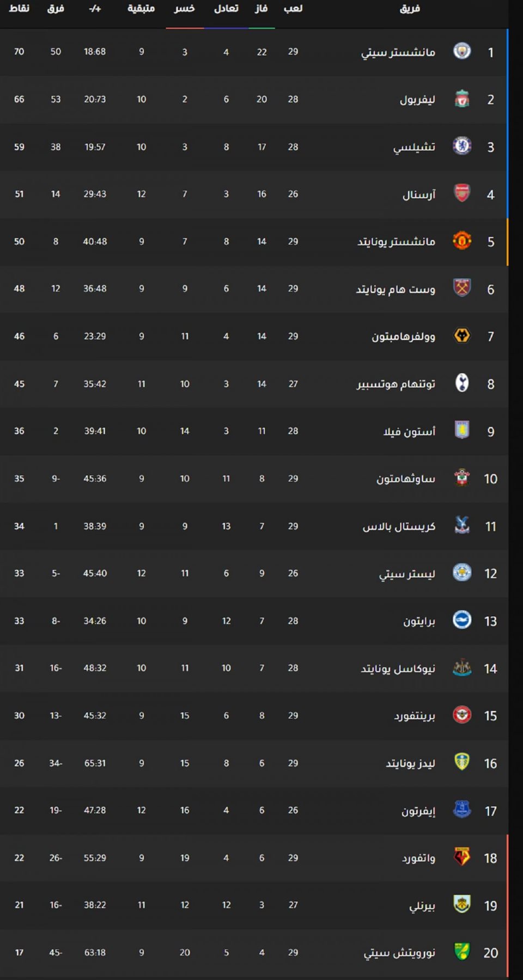The image size is (523, 980).
Task: Click the Liverpool club crest
Action: [x=462, y=99]
